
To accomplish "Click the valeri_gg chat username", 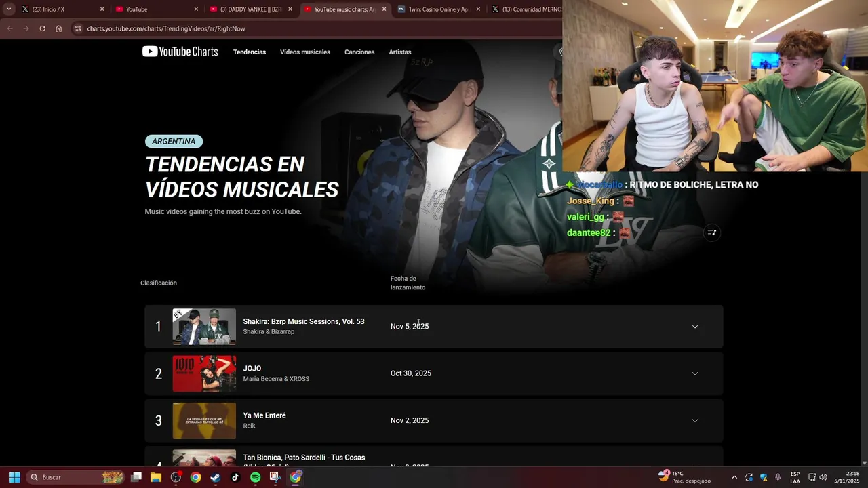I will [585, 217].
